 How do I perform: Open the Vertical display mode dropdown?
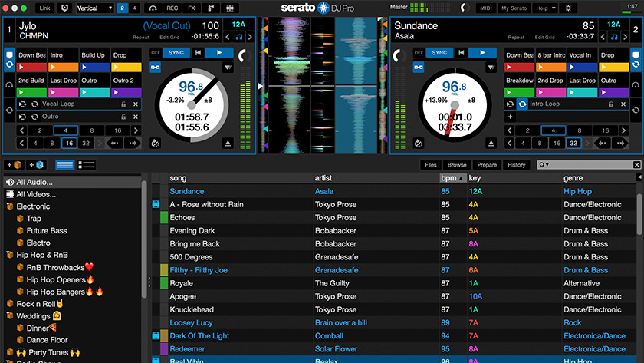(95, 8)
